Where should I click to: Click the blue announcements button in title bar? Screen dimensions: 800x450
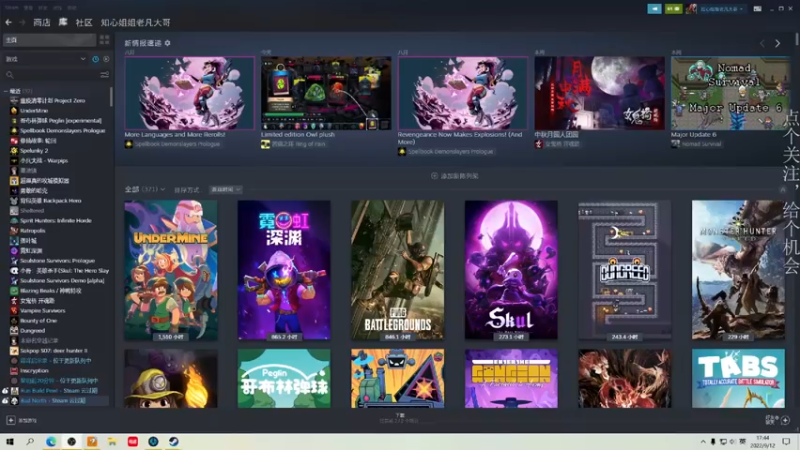click(654, 9)
